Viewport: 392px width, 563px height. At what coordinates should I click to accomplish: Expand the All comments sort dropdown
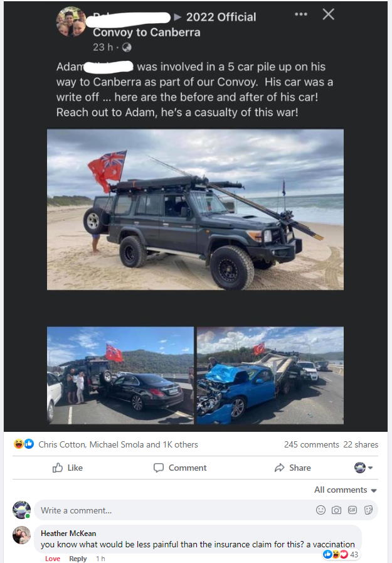point(346,490)
